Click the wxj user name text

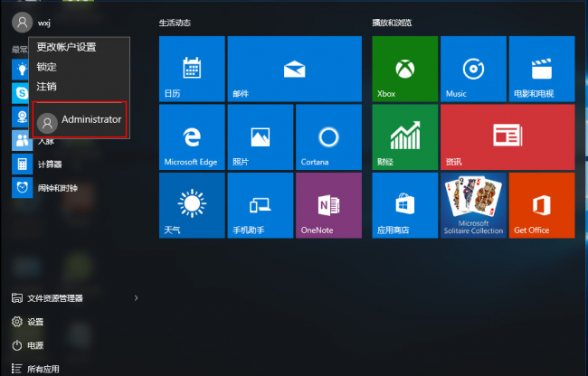coord(44,23)
